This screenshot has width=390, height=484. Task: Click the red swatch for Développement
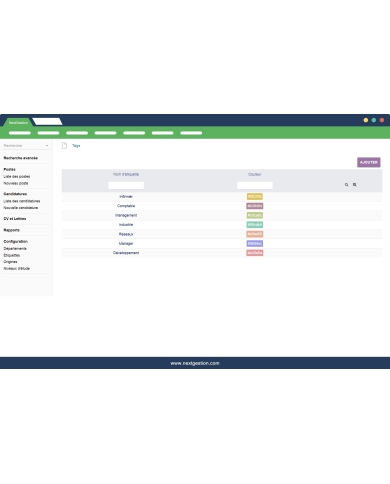pos(255,253)
